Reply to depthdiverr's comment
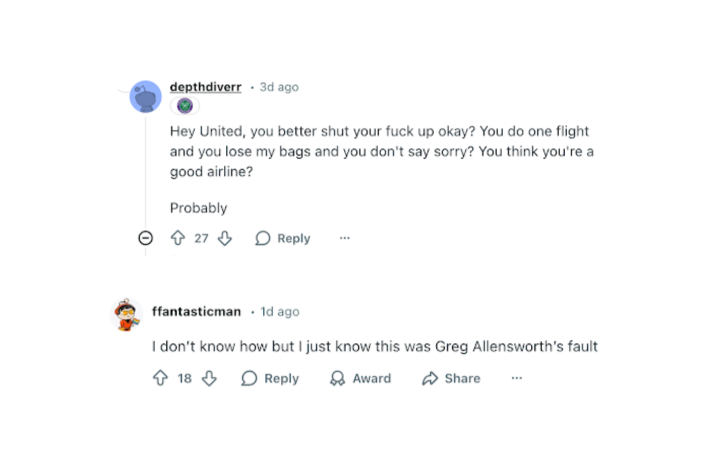This screenshot has height=473, width=710. (283, 238)
